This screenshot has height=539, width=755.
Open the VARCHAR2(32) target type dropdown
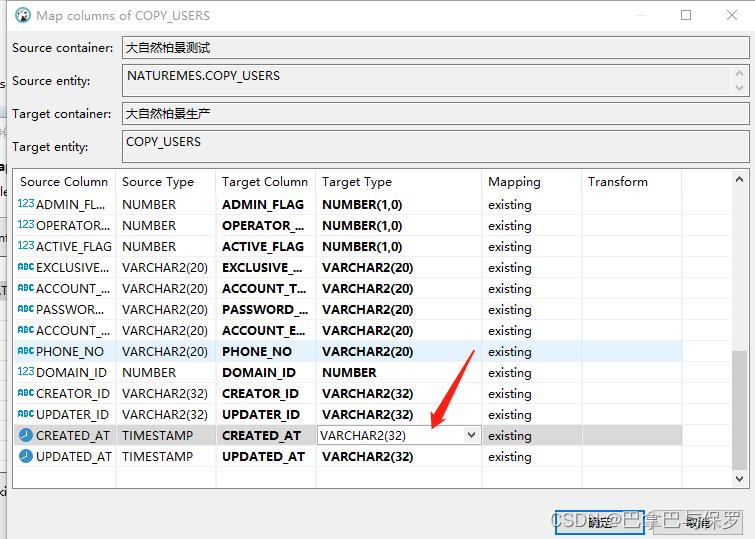point(471,435)
